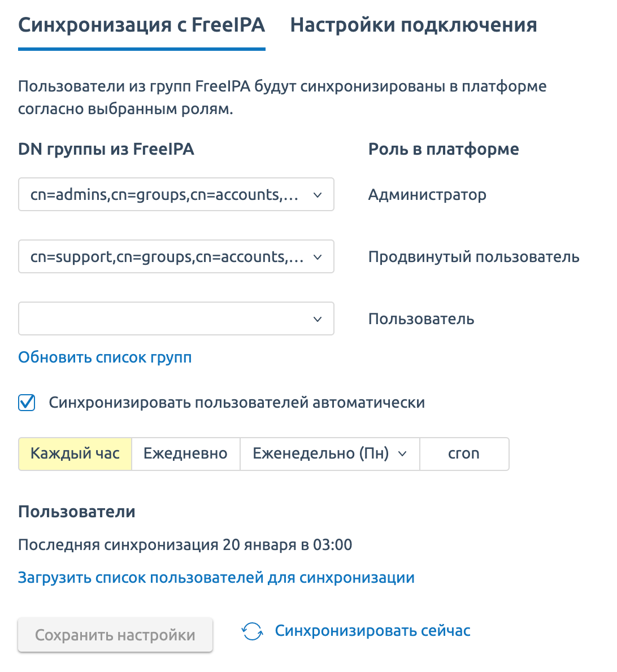The image size is (617, 672).
Task: Click the label Синхронизировать пользователей автоматически
Action: pyautogui.click(x=237, y=403)
